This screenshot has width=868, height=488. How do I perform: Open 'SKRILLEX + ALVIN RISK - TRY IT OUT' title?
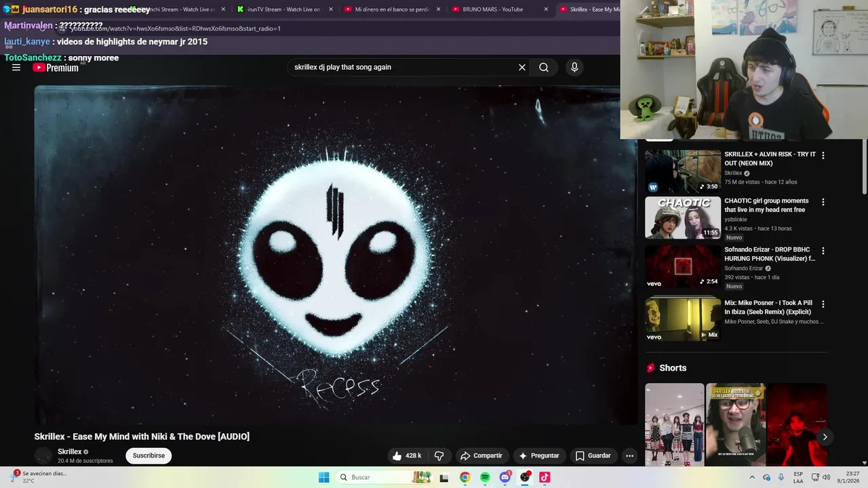[770, 159]
